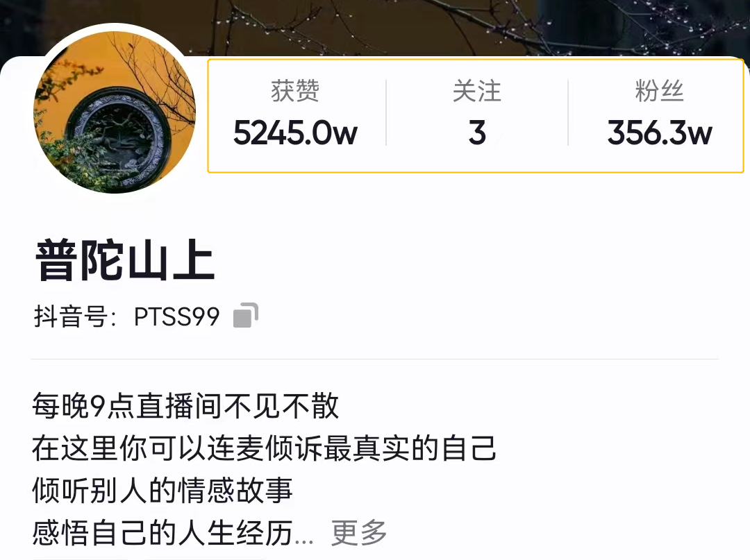Copy the Douyin ID with copy icon

(x=245, y=315)
